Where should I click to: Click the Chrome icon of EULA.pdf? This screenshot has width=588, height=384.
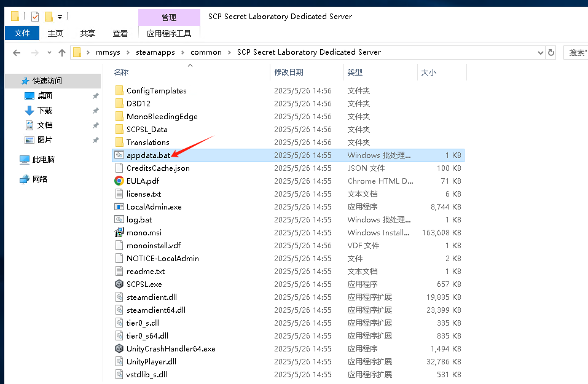click(119, 181)
